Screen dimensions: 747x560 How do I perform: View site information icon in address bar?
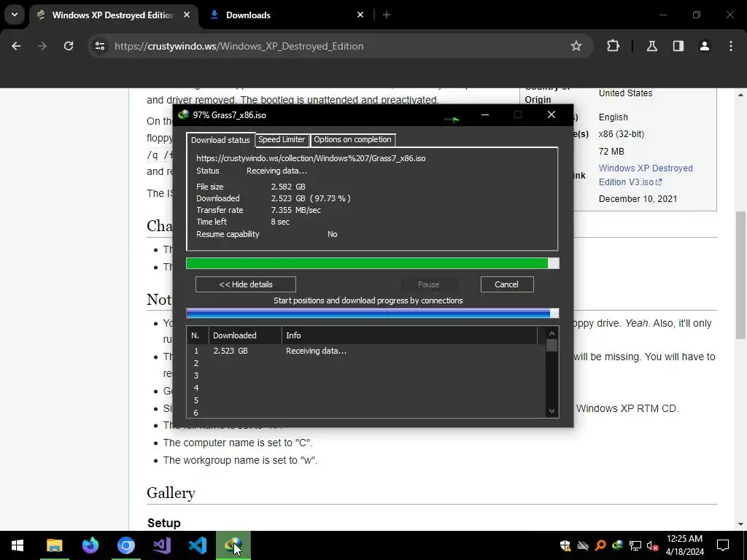click(99, 46)
